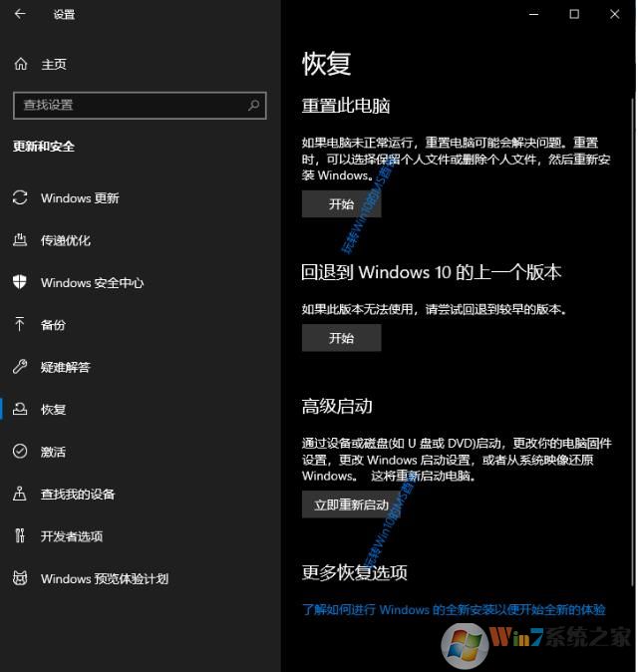The height and width of the screenshot is (672, 638).
Task: Click the 恢复 recovery icon in sidebar
Action: [20, 410]
